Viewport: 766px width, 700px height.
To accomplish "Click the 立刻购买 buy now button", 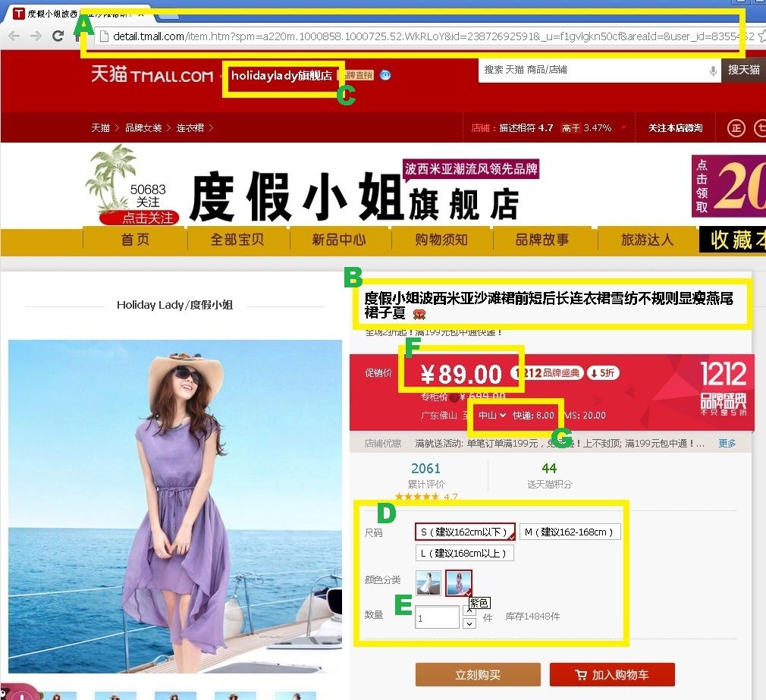I will pyautogui.click(x=478, y=674).
